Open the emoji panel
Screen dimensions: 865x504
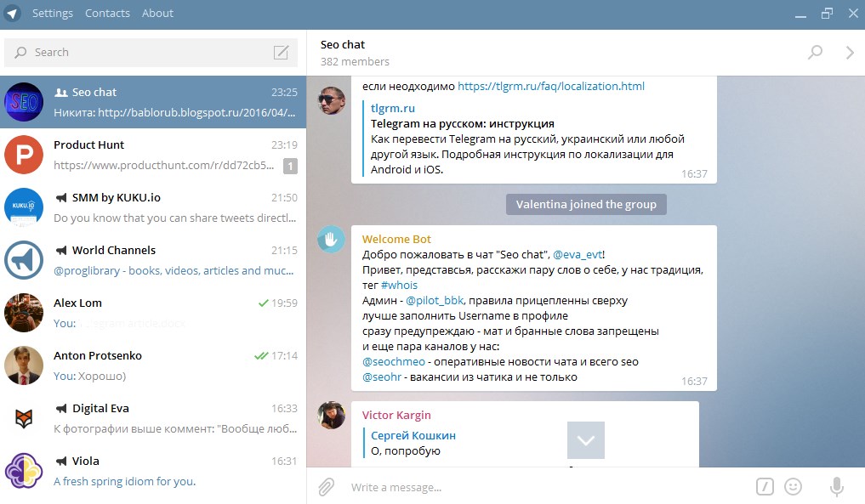[x=793, y=486]
